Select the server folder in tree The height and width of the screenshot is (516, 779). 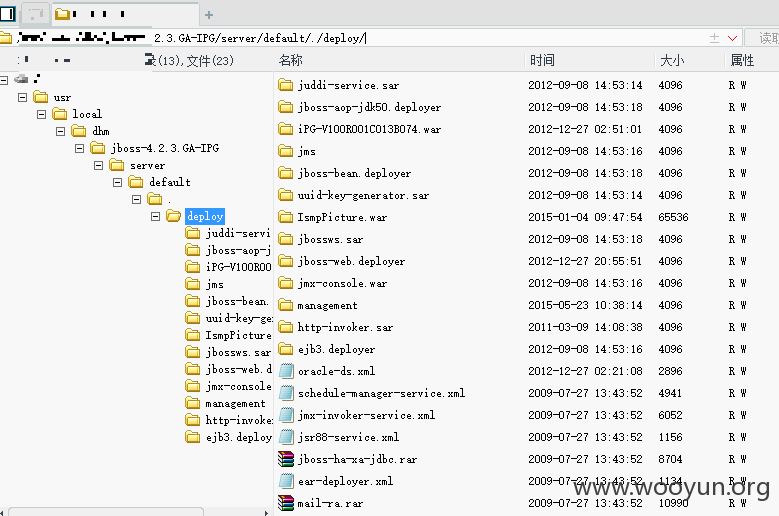click(x=148, y=165)
